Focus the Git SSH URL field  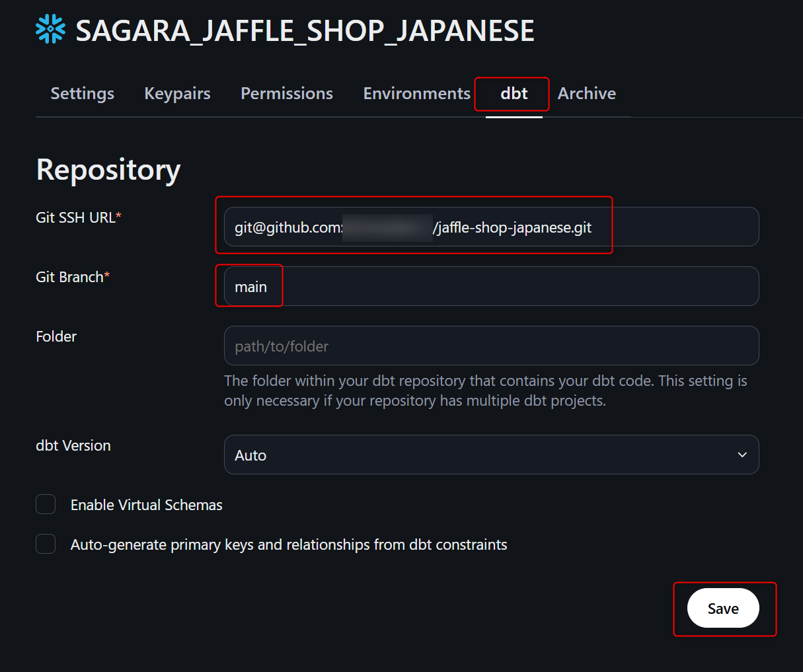click(x=491, y=227)
